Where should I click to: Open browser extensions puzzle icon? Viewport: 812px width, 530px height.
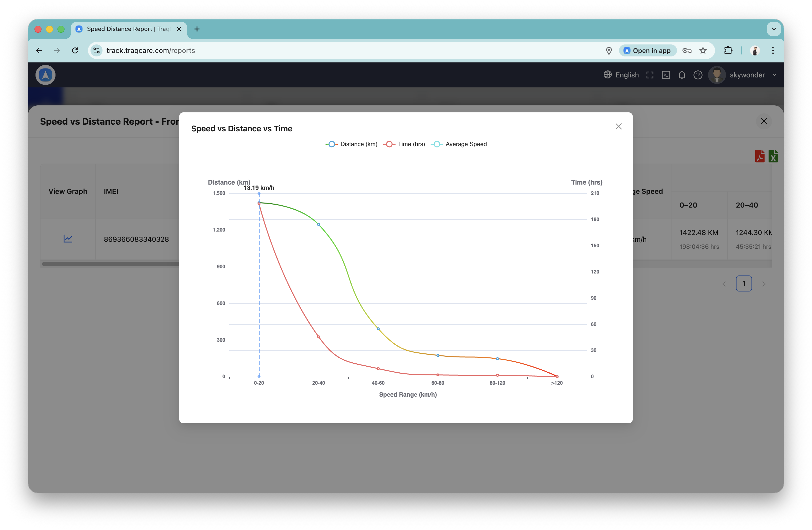click(728, 50)
